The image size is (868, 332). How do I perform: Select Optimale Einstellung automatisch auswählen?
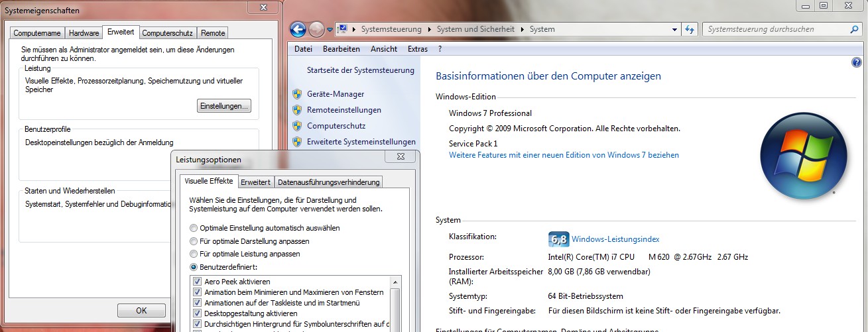[x=265, y=228]
